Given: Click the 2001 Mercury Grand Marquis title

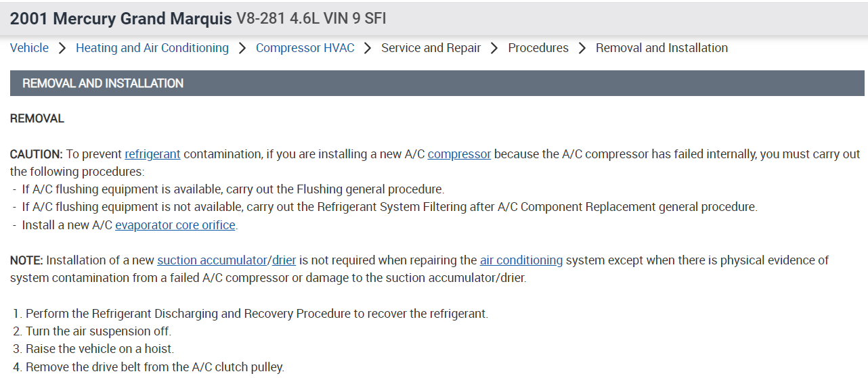Looking at the screenshot, I should tap(121, 18).
